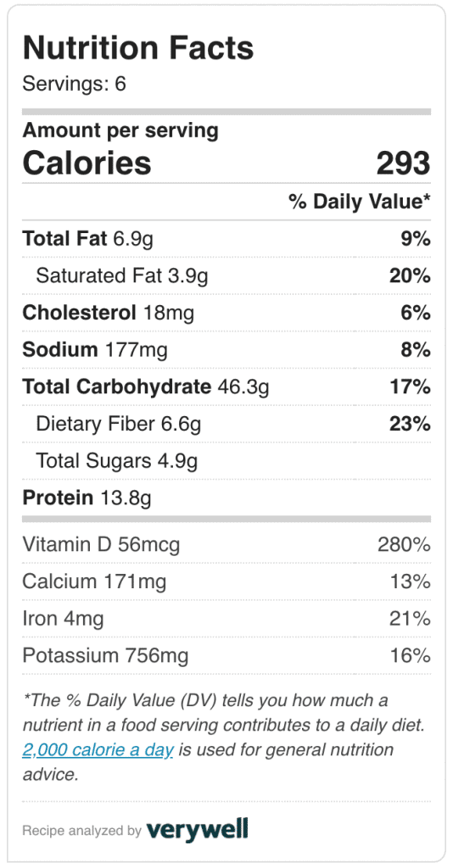
Task: Click the Calories 293 value
Action: coord(403,164)
